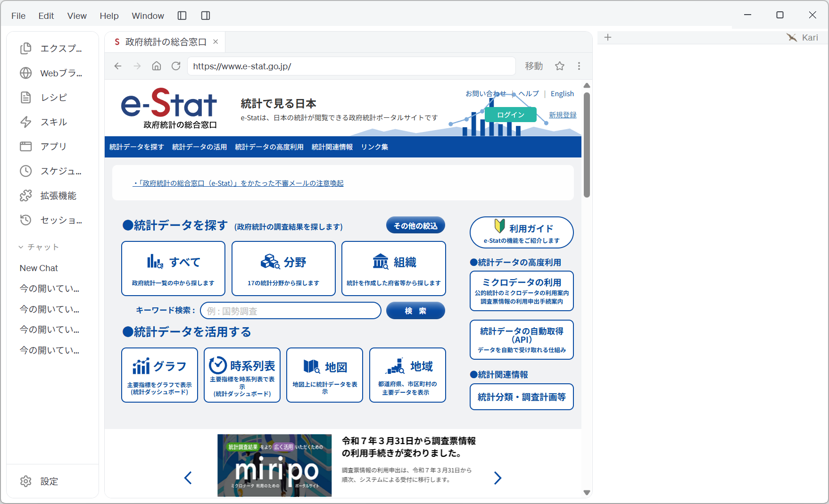This screenshot has height=504, width=829.
Task: Click the browser address bar
Action: pyautogui.click(x=351, y=66)
